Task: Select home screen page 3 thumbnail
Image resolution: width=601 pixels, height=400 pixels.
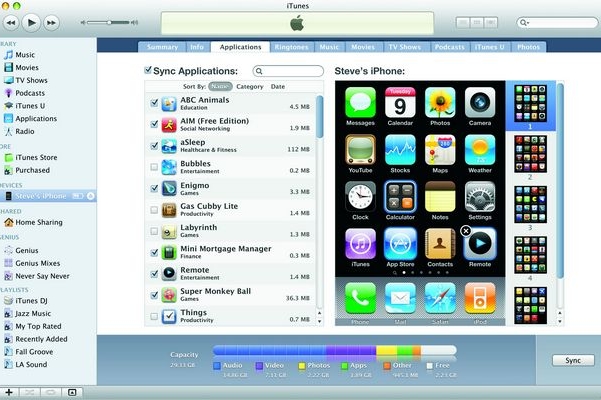Action: click(530, 205)
